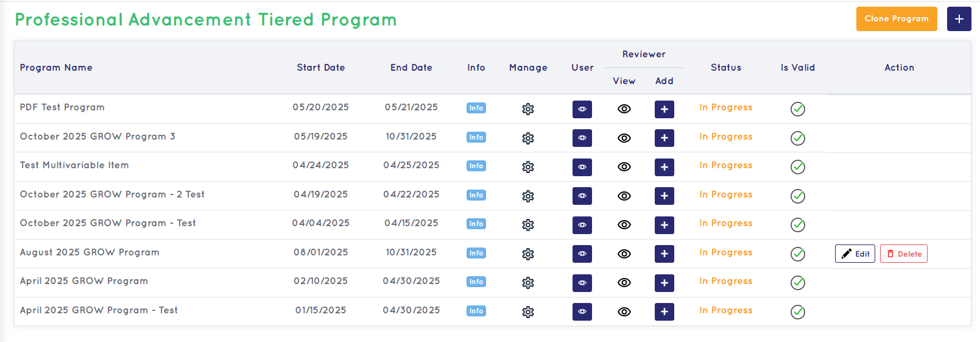The image size is (980, 342).
Task: Open manage gear for PDF Test Program
Action: point(528,109)
